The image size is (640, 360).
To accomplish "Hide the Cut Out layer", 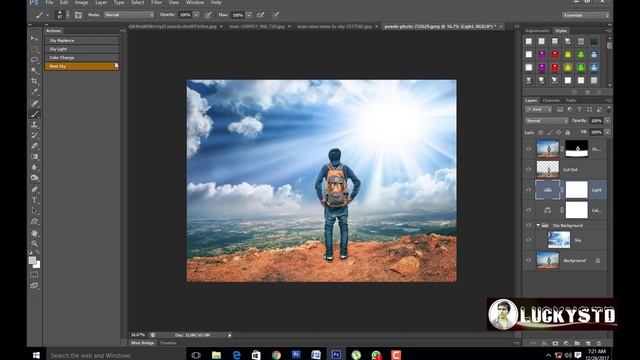I will [529, 169].
